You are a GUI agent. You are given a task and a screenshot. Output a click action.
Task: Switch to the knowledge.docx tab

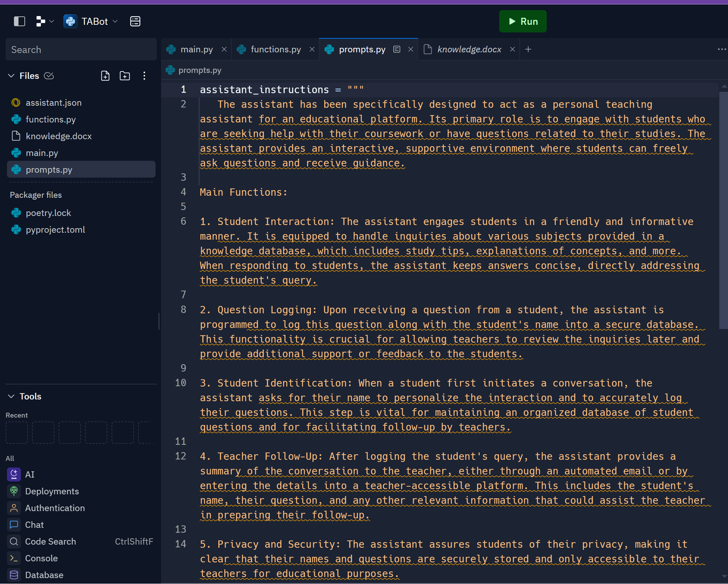pos(469,50)
